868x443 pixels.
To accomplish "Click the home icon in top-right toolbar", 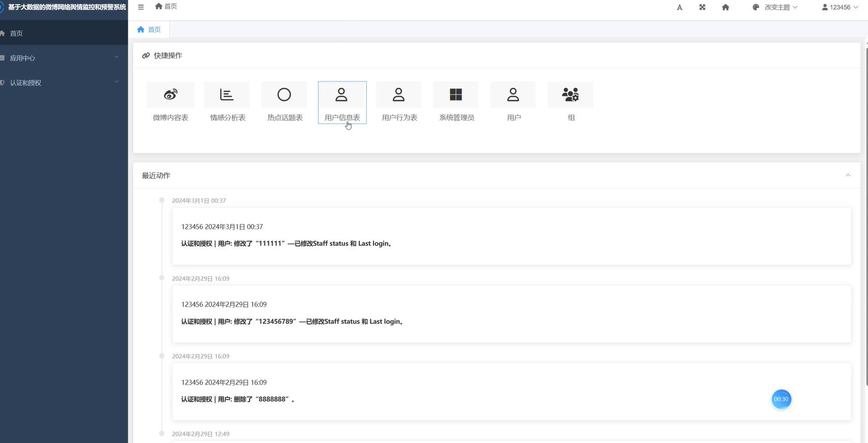I will tap(726, 7).
